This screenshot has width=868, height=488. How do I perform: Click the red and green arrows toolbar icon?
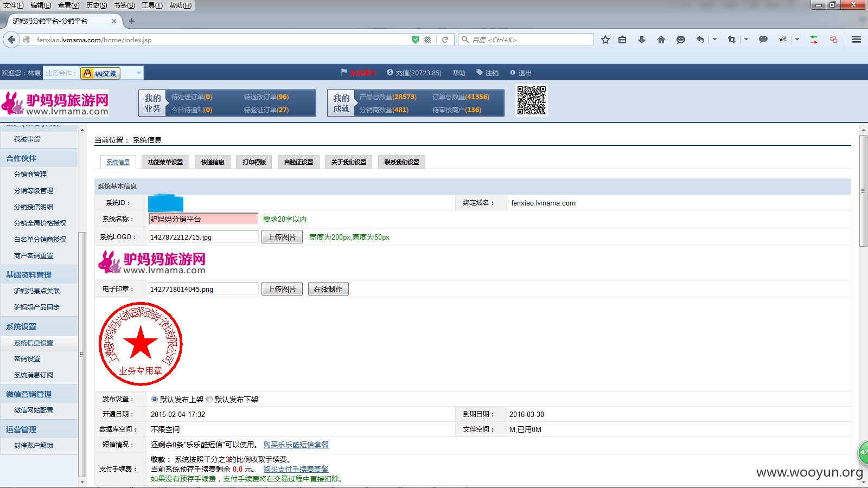tap(814, 40)
